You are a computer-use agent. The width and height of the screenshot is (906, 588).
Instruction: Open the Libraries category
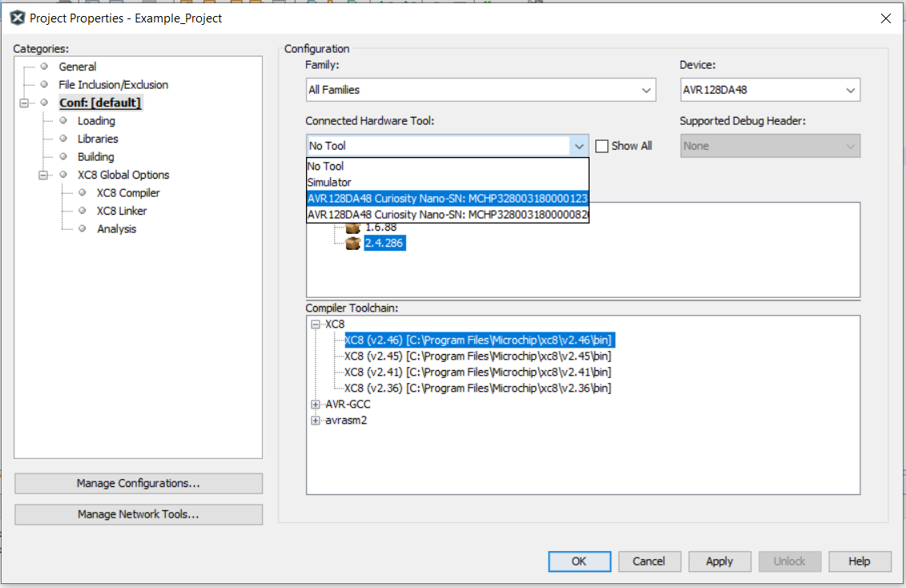tap(98, 139)
